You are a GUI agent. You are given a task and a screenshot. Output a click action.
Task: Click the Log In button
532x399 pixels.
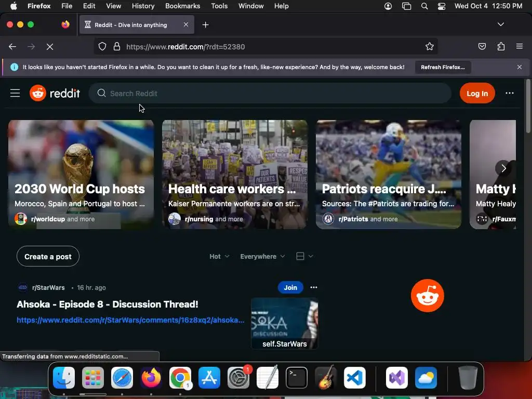click(477, 93)
